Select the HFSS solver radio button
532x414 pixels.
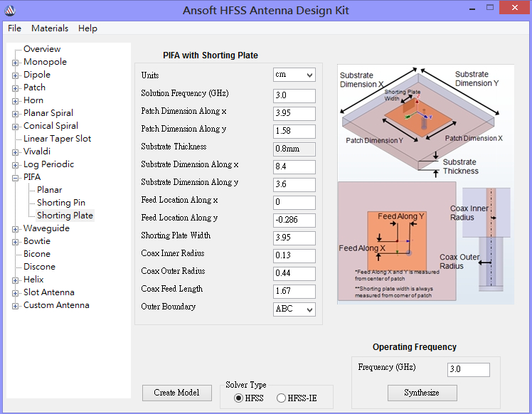coord(238,398)
